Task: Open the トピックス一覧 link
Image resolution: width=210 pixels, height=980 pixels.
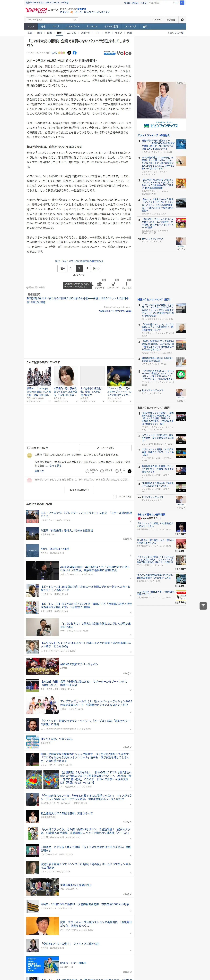Action: coord(175,33)
